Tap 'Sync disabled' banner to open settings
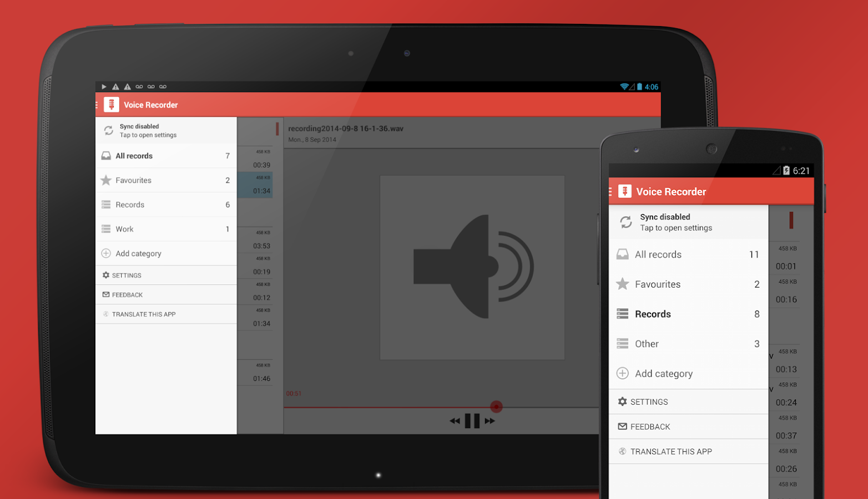Image resolution: width=868 pixels, height=499 pixels. (147, 130)
